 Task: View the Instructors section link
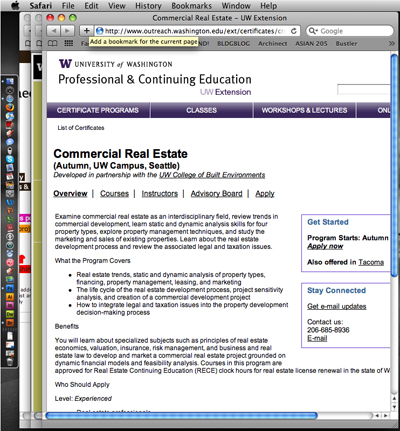coord(160,194)
